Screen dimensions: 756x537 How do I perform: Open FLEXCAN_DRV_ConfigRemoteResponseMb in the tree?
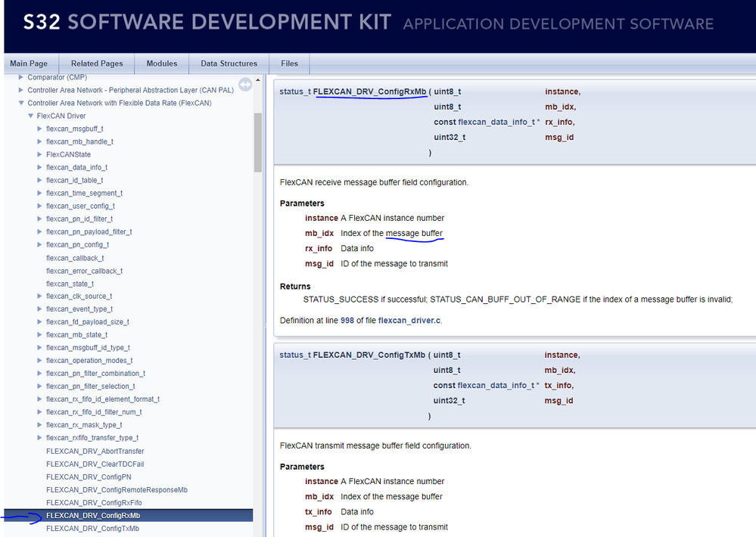click(117, 490)
